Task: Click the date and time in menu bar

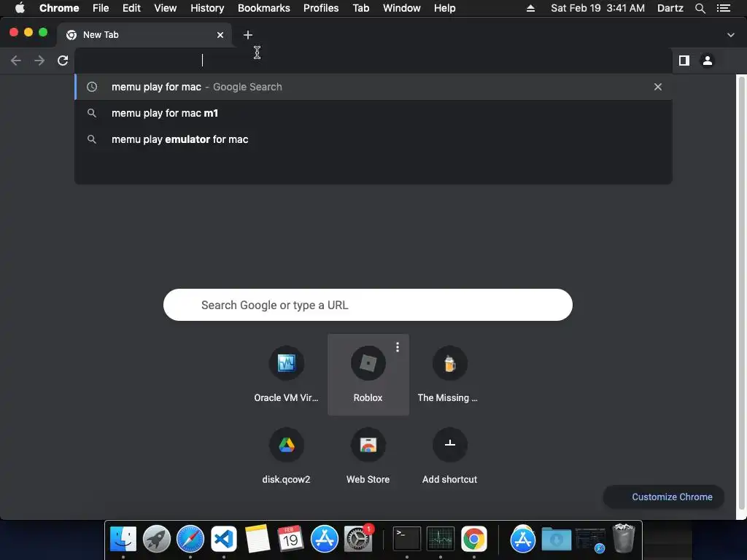Action: click(x=598, y=8)
